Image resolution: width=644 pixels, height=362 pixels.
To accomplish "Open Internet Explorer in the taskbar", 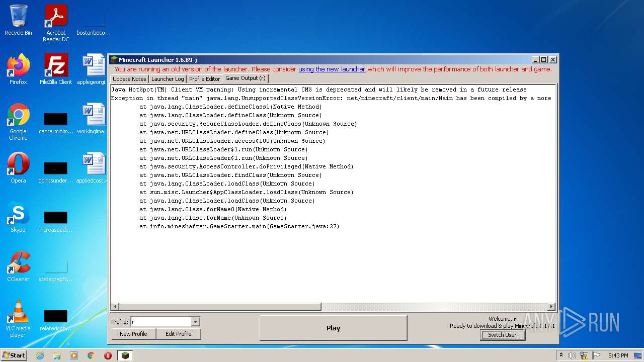I will [x=40, y=355].
